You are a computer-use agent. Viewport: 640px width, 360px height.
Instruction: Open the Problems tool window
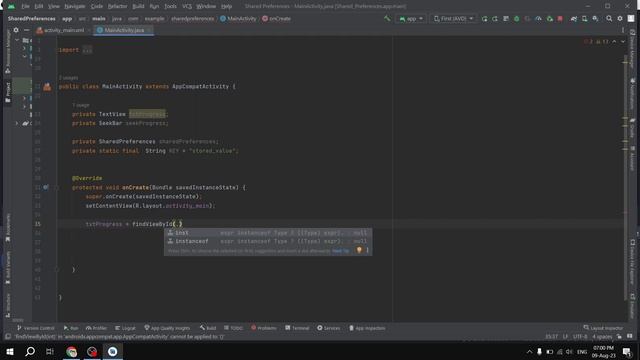[x=264, y=328]
